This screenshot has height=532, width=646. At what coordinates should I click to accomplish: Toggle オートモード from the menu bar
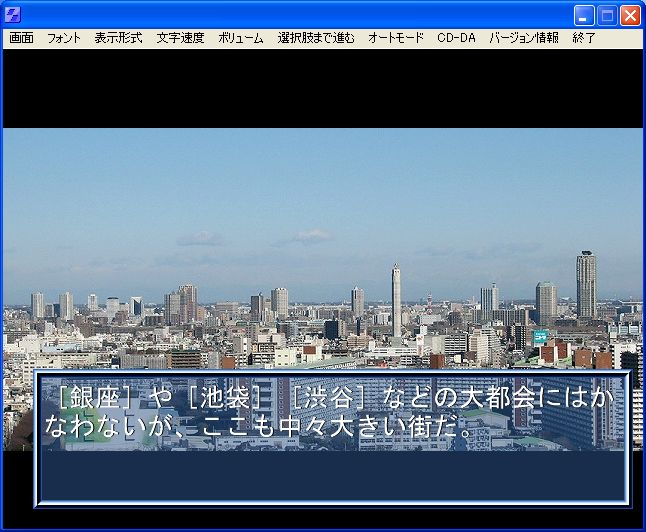[396, 38]
